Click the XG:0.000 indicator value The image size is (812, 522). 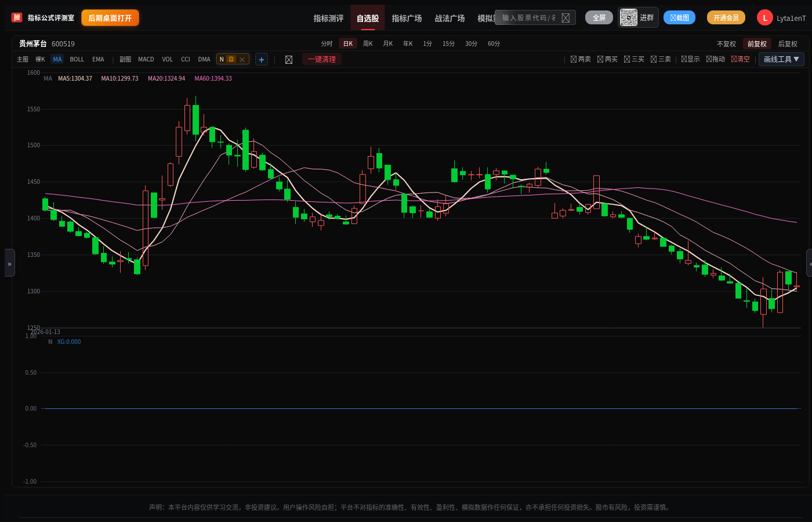pos(69,342)
